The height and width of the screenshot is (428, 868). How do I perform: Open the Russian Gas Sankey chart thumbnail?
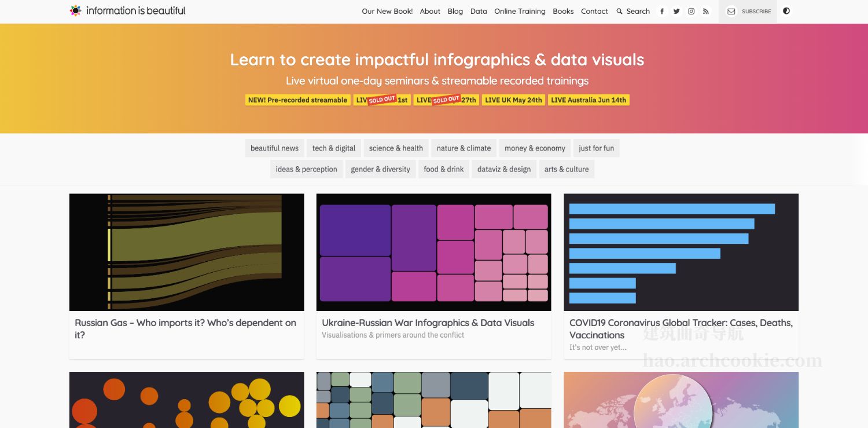pos(186,252)
